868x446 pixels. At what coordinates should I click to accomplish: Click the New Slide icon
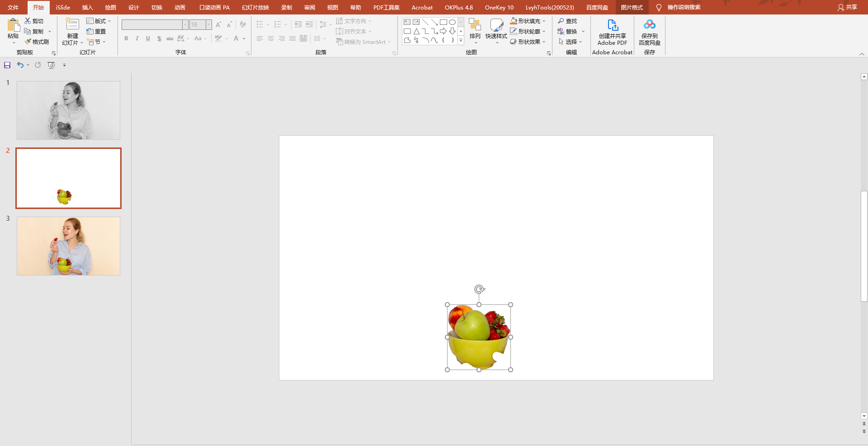coord(72,24)
